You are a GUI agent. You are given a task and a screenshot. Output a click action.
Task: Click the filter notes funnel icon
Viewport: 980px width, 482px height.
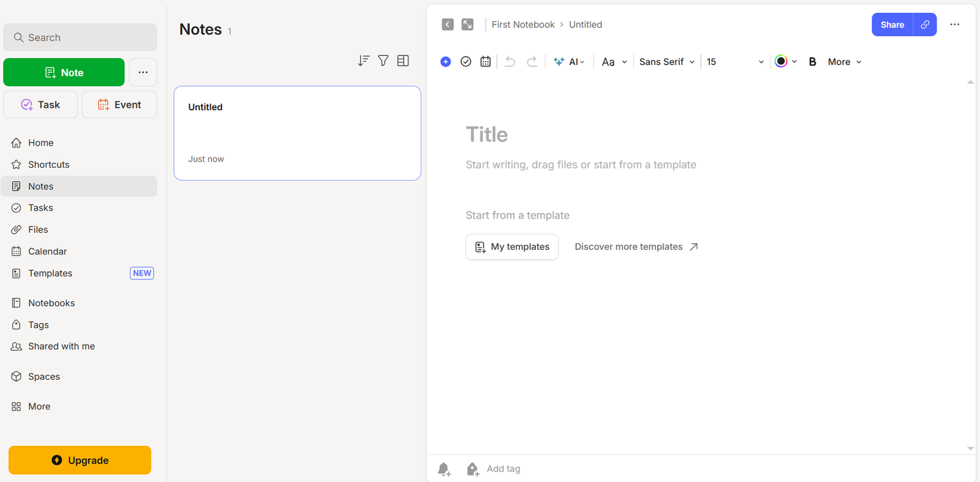[x=383, y=61]
